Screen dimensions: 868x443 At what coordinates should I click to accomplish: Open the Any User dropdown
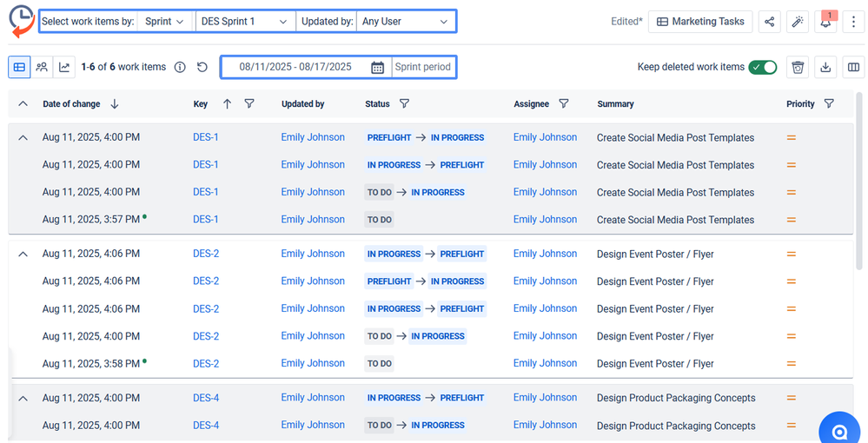coord(405,22)
